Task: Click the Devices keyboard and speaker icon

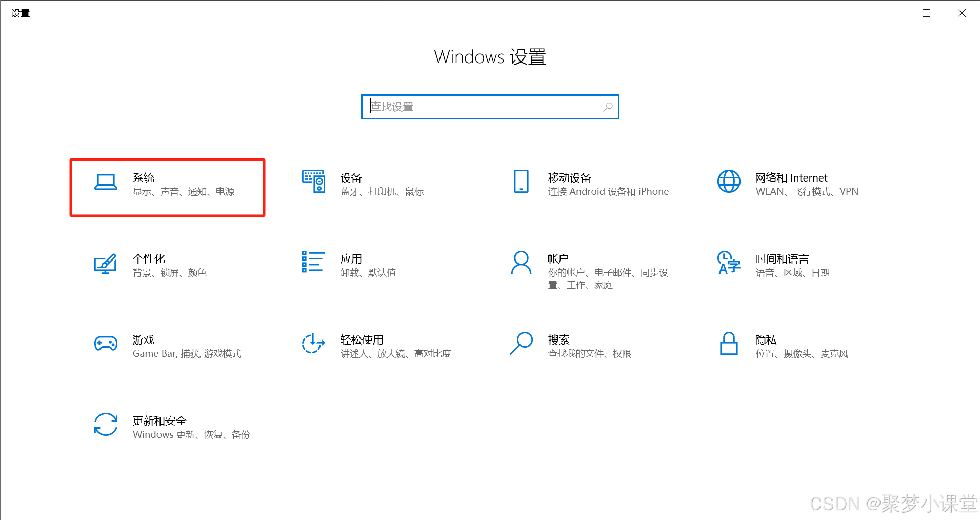Action: 313,182
